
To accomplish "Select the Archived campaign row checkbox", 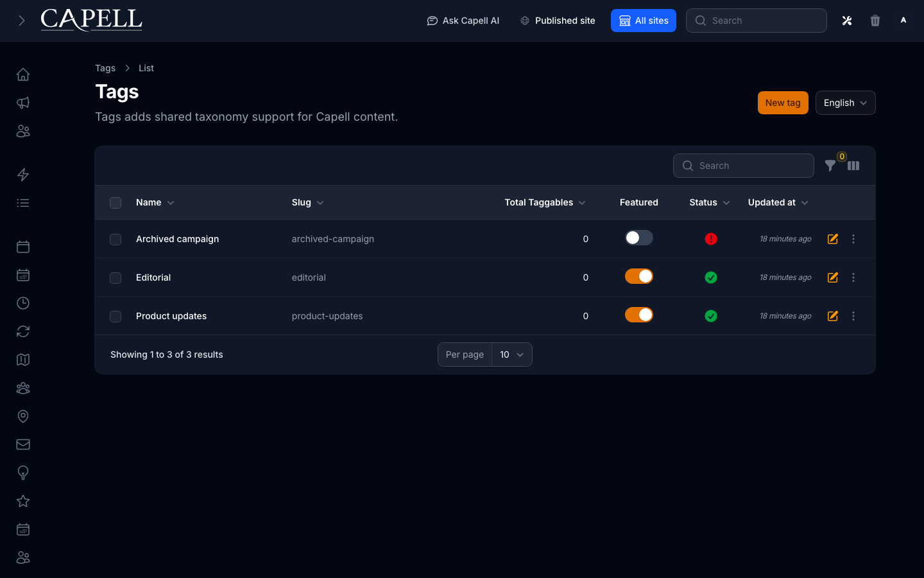I will coord(116,240).
